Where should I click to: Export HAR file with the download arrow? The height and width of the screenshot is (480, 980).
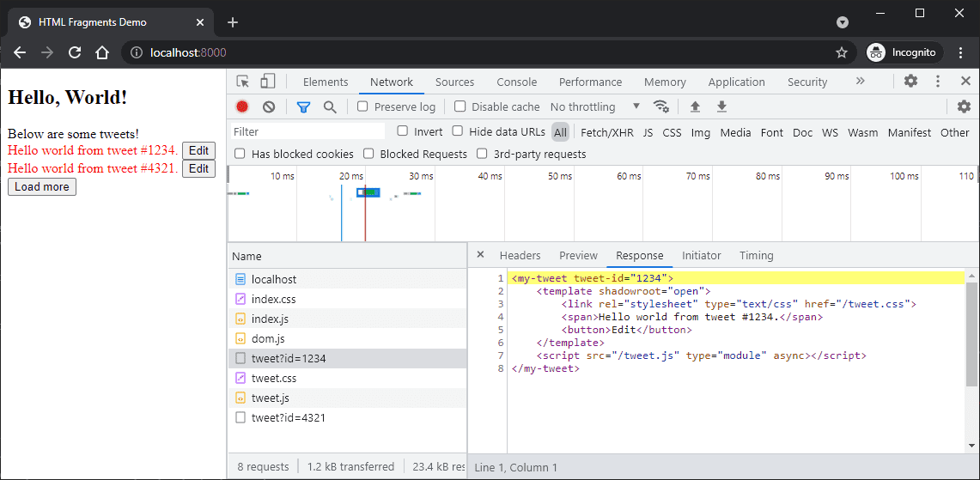point(721,106)
